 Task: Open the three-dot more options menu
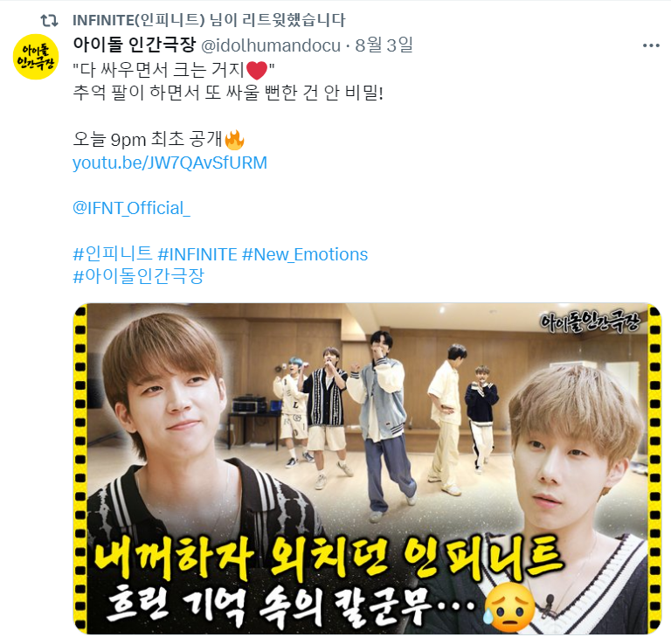click(x=651, y=45)
